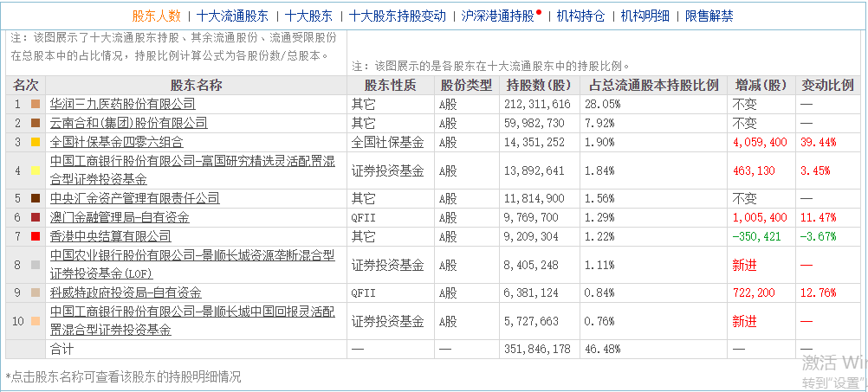Click color swatch for 云南合和 row

click(x=36, y=123)
